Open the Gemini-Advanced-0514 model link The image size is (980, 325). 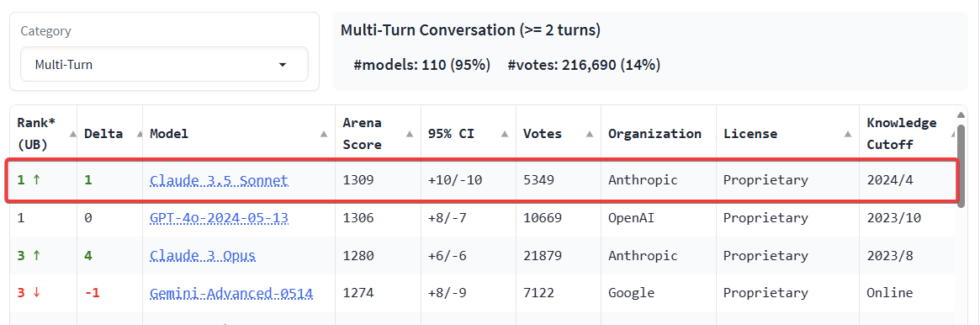coord(231,293)
